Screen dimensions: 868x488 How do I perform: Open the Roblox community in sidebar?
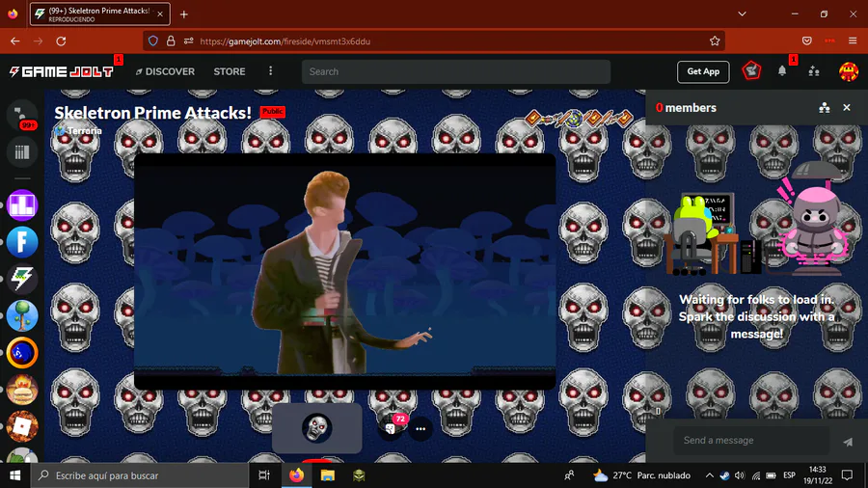click(x=22, y=426)
